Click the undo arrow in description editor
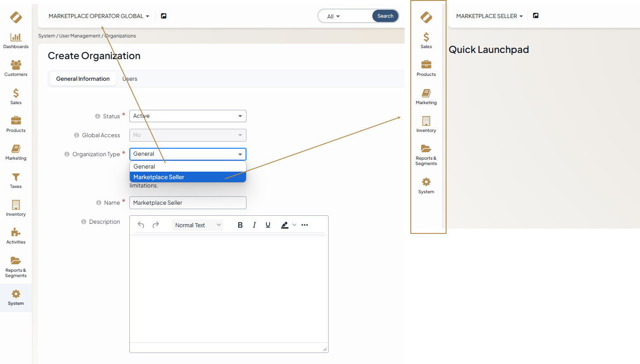Screen dimensions: 640x364 pos(141,225)
